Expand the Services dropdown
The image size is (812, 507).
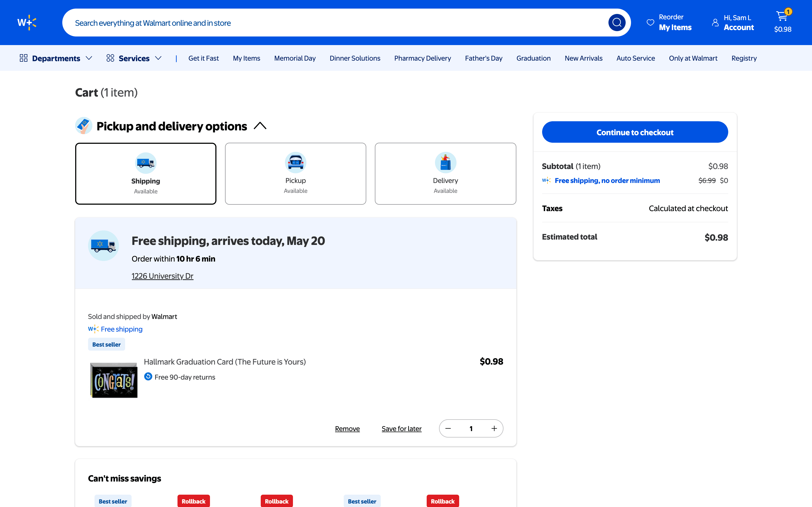[134, 58]
